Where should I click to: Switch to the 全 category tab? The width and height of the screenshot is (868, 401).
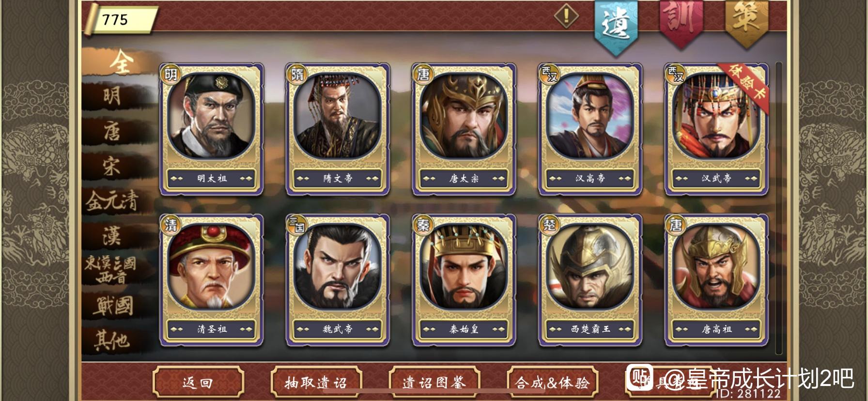[x=119, y=62]
